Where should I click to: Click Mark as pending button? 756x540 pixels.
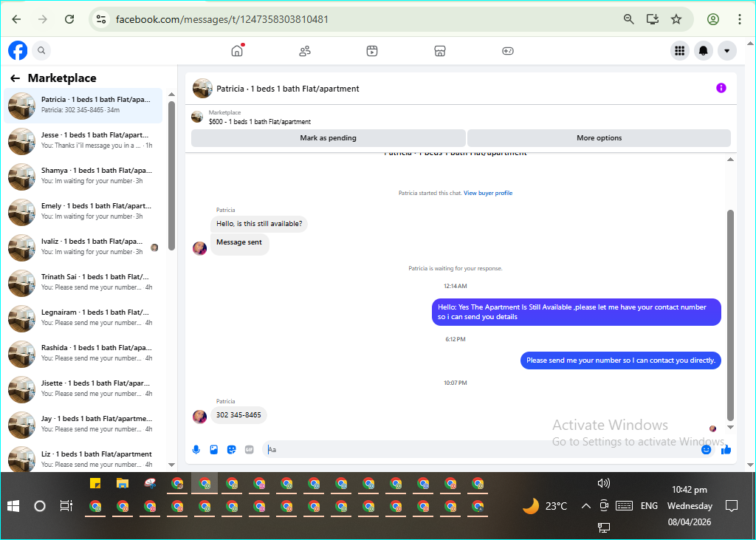tap(329, 138)
